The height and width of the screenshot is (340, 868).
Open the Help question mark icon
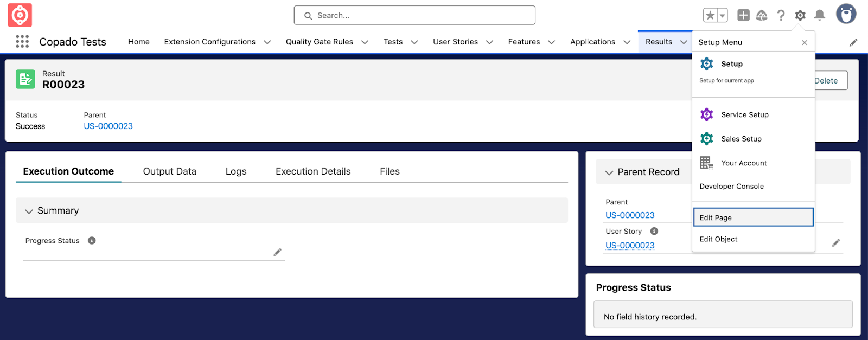781,15
